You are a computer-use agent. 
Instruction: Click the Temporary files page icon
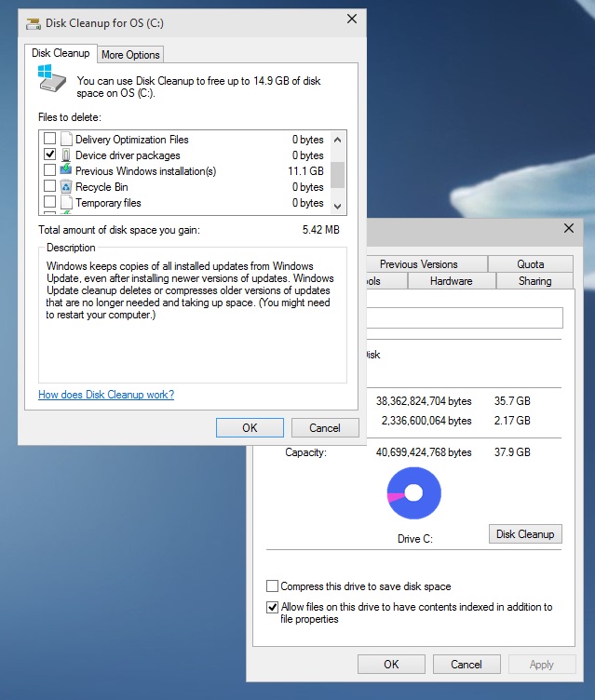point(66,202)
